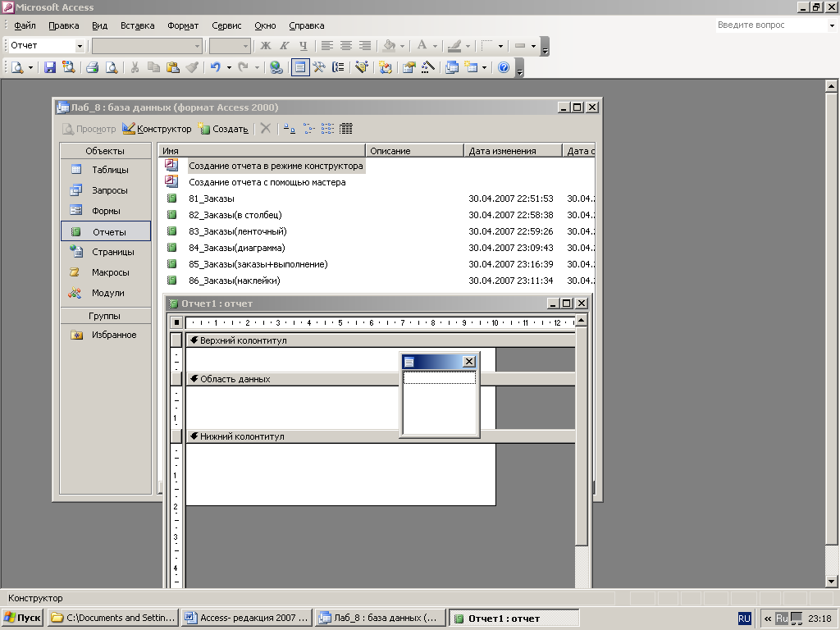Toggle underline (Ч) formatting
This screenshot has height=630, width=840.
click(304, 46)
